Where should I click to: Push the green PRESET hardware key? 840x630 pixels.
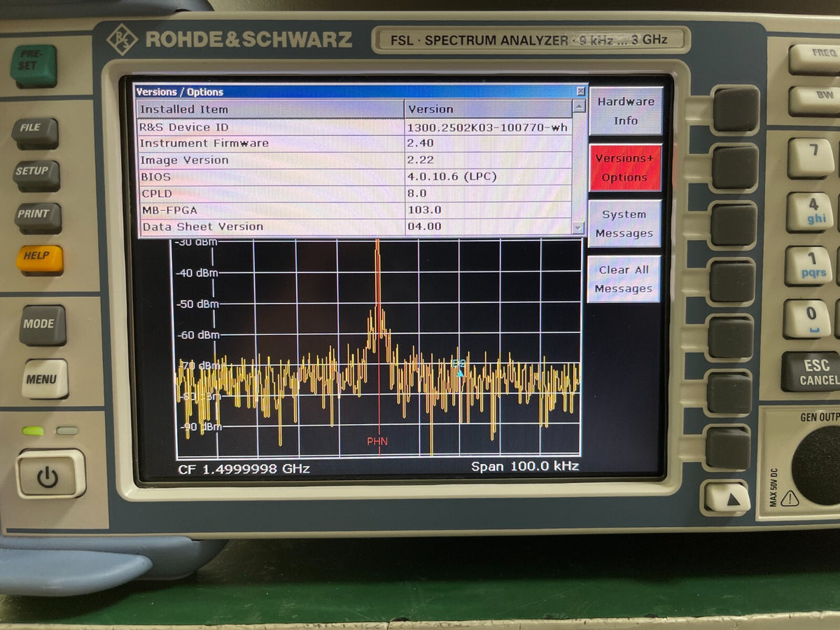point(34,66)
